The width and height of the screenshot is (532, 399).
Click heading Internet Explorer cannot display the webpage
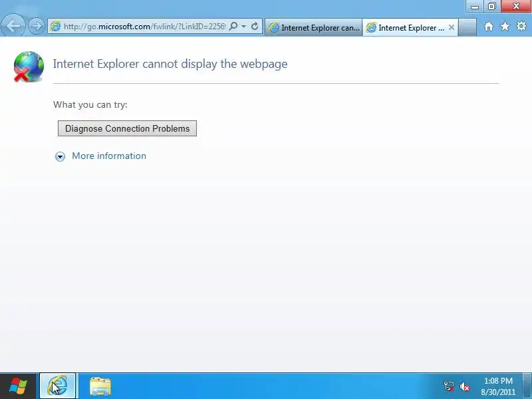(170, 64)
